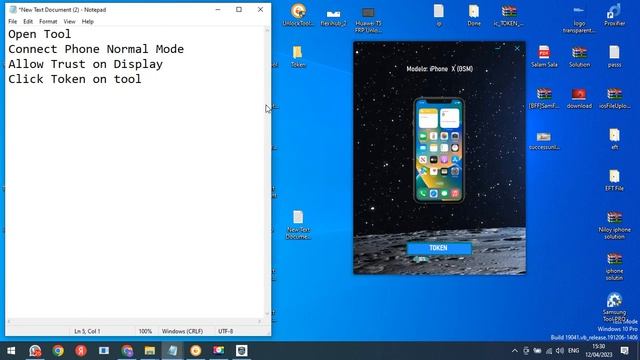The height and width of the screenshot is (360, 640).
Task: Select the 'Done' file desktop icon
Action: pos(474,15)
